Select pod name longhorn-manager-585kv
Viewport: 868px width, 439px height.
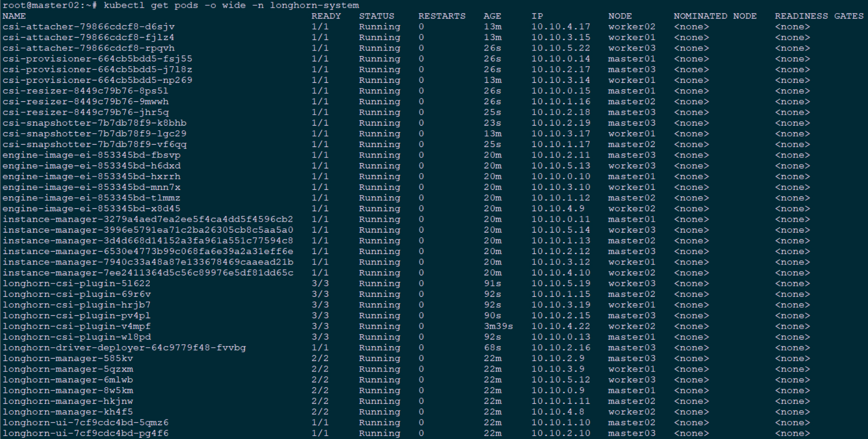[x=68, y=359]
